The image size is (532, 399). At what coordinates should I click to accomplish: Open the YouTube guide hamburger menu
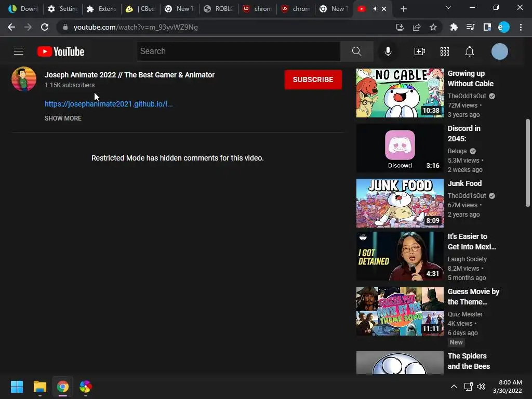[19, 51]
